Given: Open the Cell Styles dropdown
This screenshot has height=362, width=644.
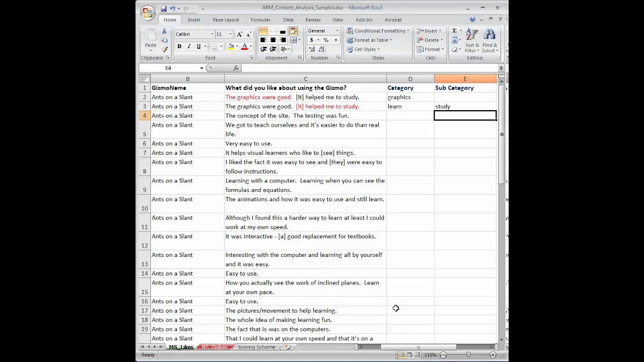Looking at the screenshot, I should tap(363, 49).
